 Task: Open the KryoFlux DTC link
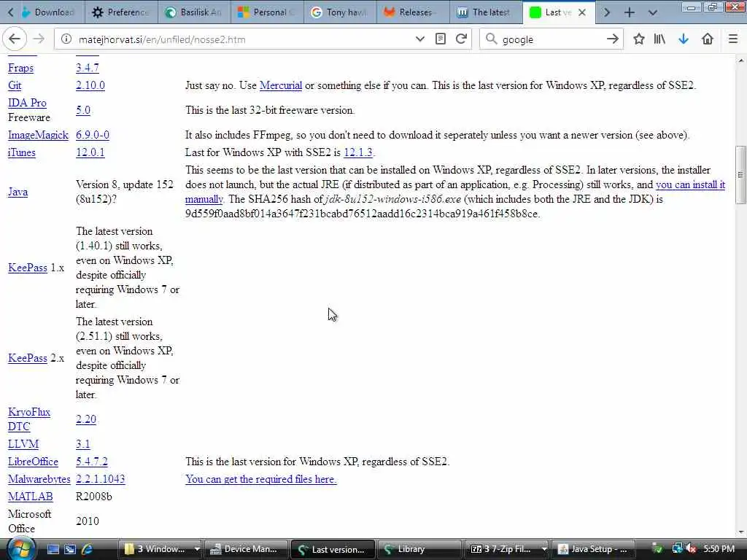tap(29, 419)
